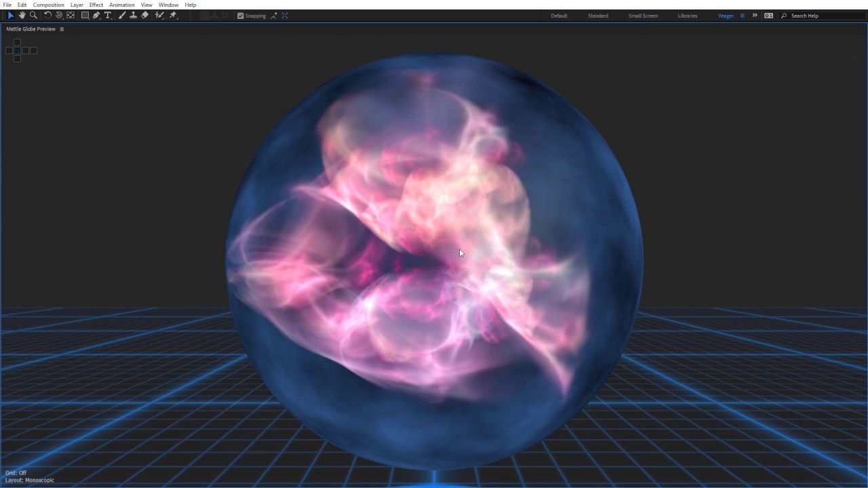The image size is (868, 488).
Task: Select the Puppet Pin tool
Action: tap(173, 15)
